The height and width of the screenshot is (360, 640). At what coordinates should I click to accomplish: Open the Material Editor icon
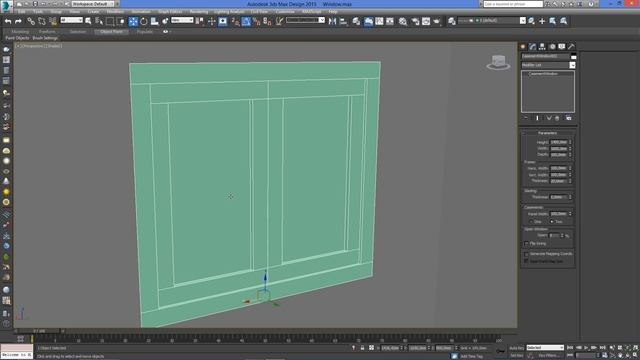[x=403, y=21]
